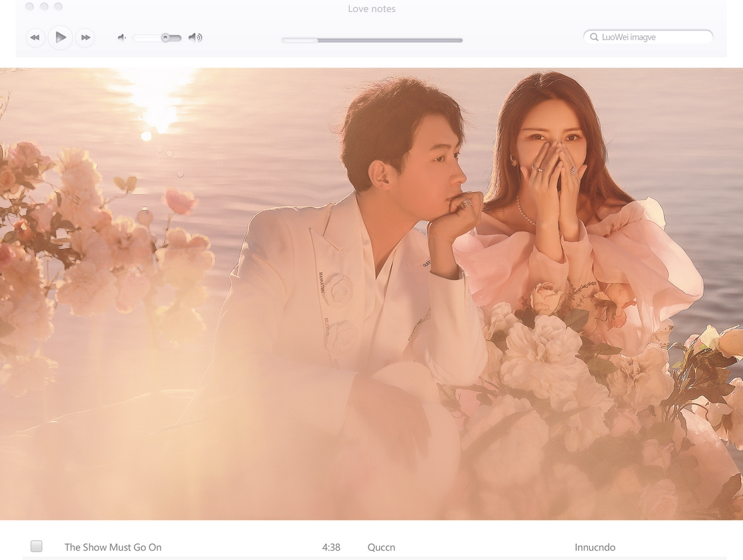Select the song title The Show Must Go On
The height and width of the screenshot is (560, 743).
tap(113, 547)
